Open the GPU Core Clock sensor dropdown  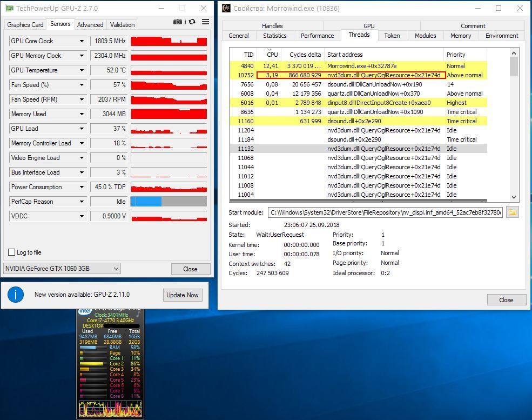pos(82,41)
